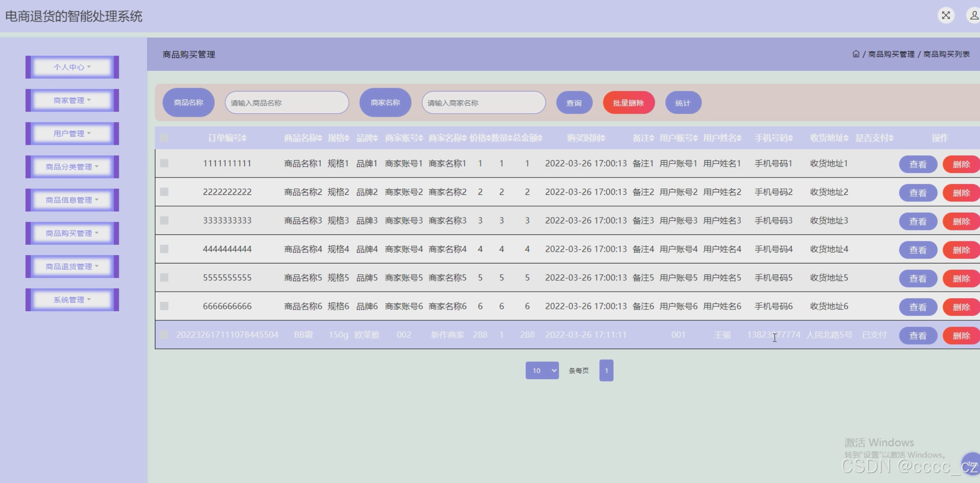The height and width of the screenshot is (483, 980).
Task: Open the user profile icon in header
Action: [x=973, y=16]
